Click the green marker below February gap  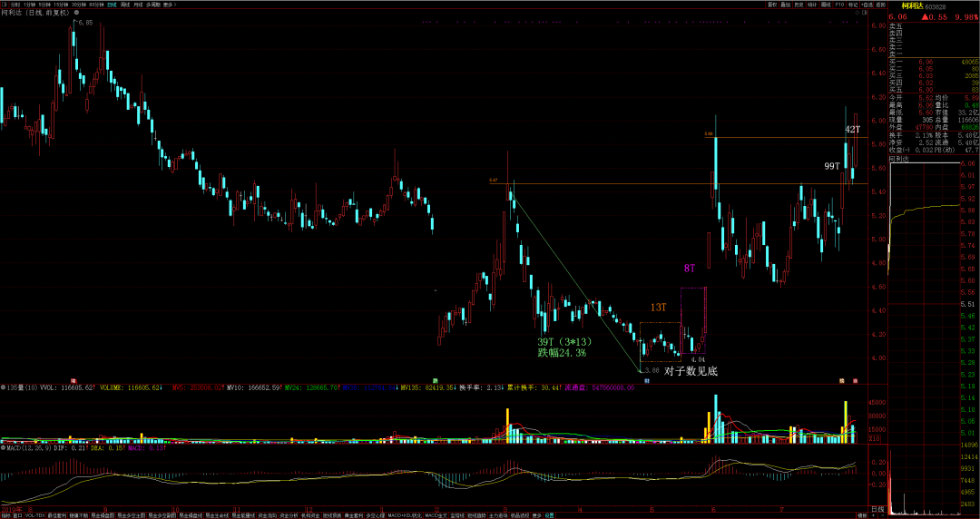coord(435,380)
